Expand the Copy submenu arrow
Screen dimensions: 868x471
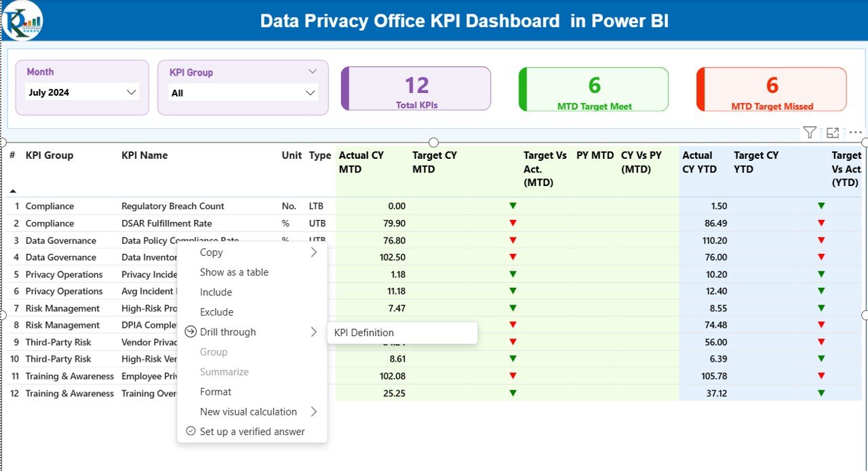point(313,252)
